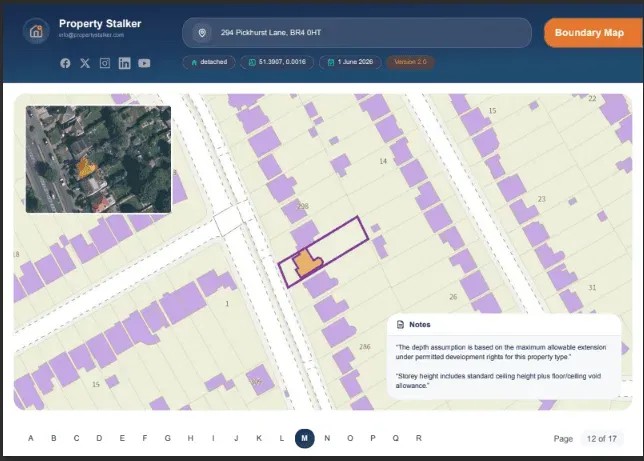Viewport: 644px width, 461px height.
Task: Click map label 22
Action: (592, 99)
